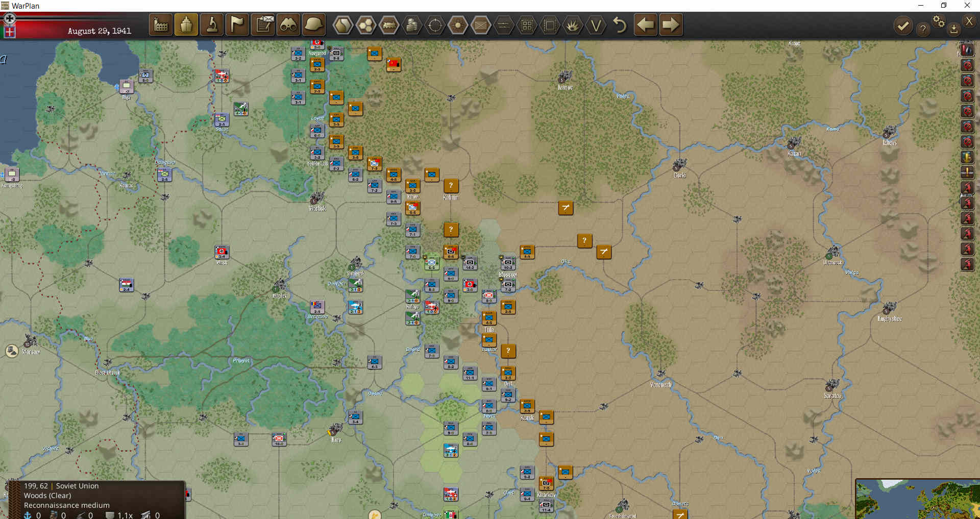The width and height of the screenshot is (980, 519).
Task: Click the binoculars icon in toolbar
Action: click(288, 24)
